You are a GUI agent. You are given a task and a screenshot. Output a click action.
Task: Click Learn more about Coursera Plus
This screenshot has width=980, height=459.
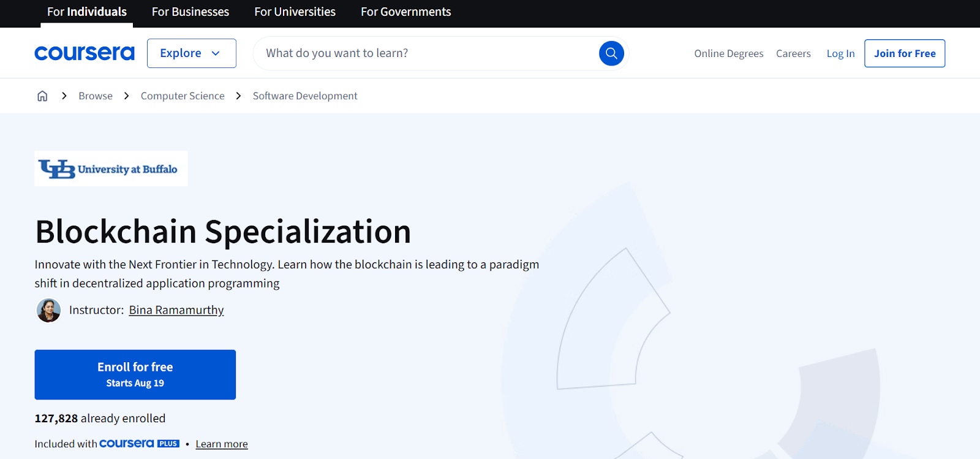coord(222,444)
